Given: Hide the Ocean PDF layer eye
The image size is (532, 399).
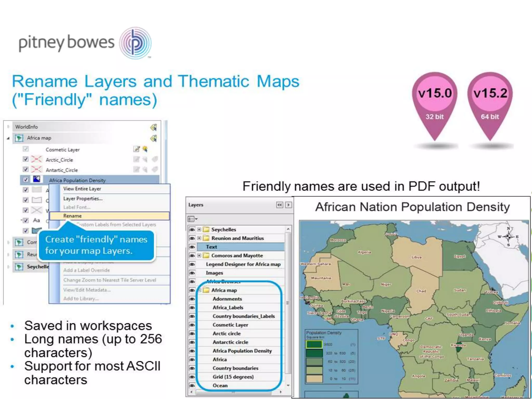Looking at the screenshot, I should click(192, 386).
